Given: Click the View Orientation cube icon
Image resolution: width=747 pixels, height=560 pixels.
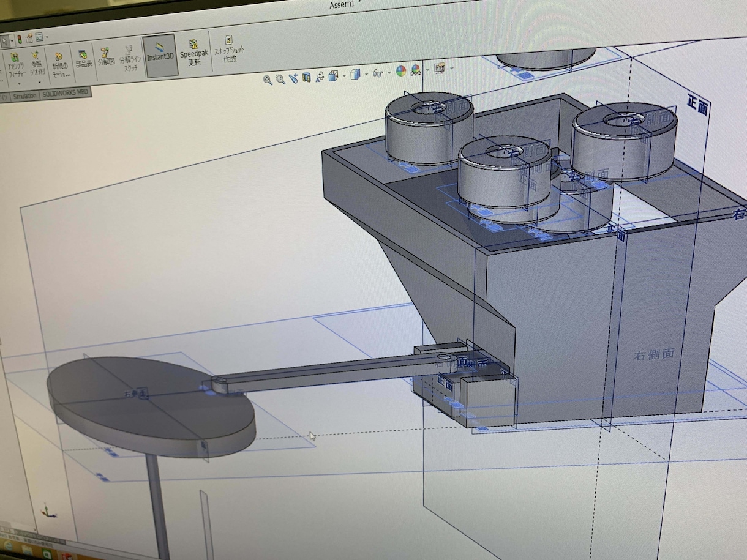Looking at the screenshot, I should point(333,75).
